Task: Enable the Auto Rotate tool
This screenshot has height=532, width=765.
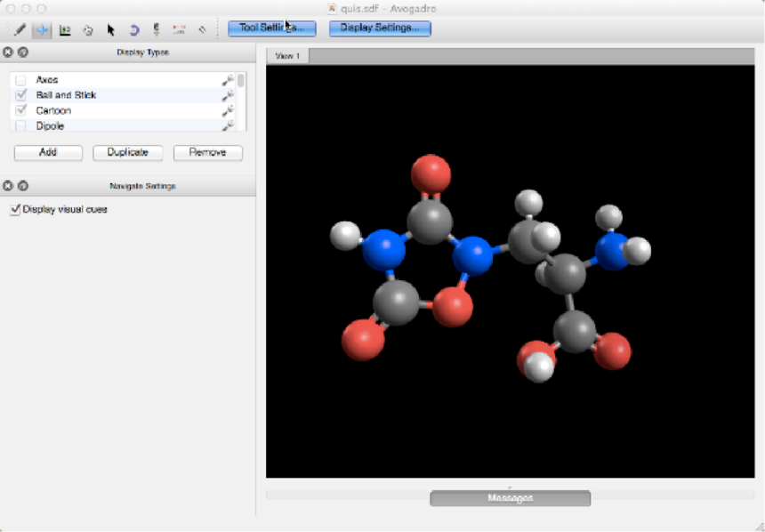Action: pos(134,29)
